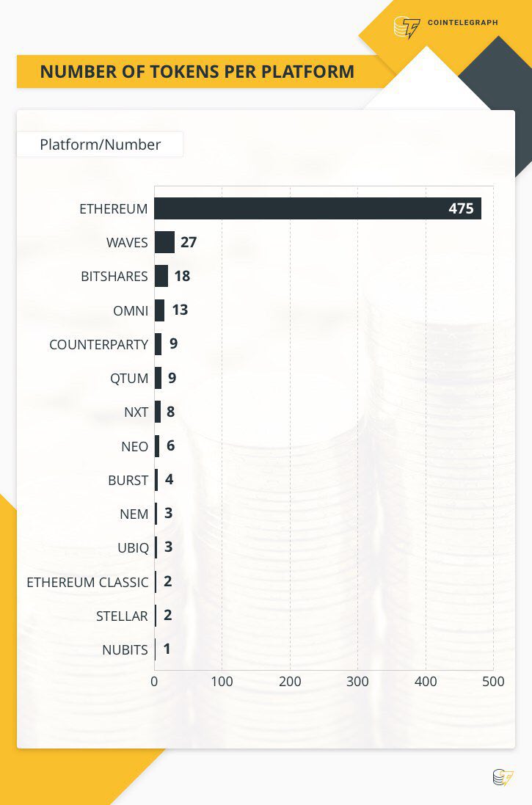The image size is (532, 805).
Task: Select the Platform/Number label box
Action: [x=100, y=145]
